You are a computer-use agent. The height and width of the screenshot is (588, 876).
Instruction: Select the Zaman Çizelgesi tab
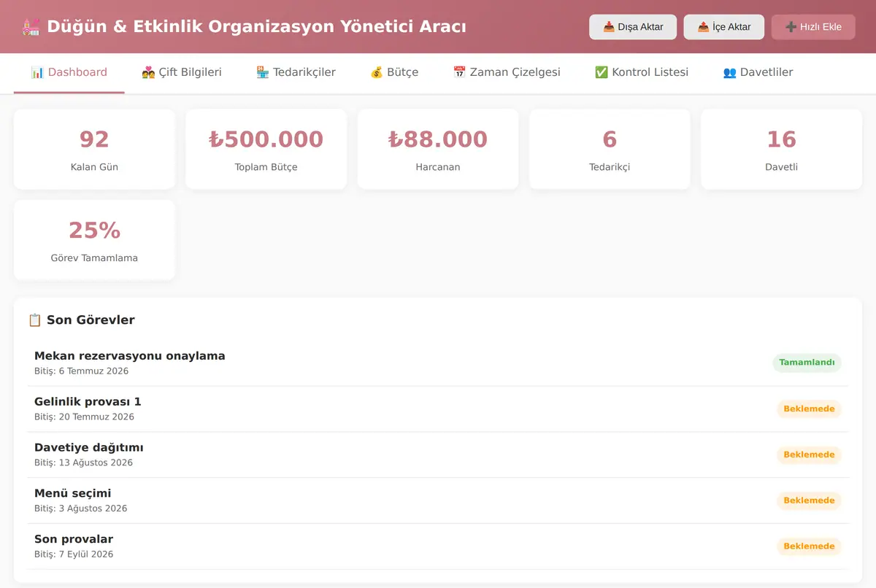click(x=507, y=72)
